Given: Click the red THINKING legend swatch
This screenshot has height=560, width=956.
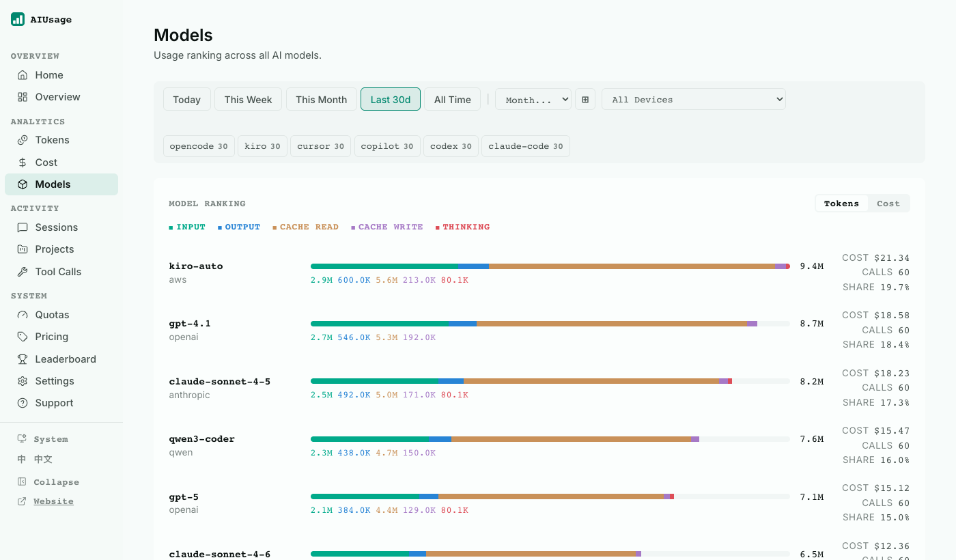Looking at the screenshot, I should pos(438,227).
